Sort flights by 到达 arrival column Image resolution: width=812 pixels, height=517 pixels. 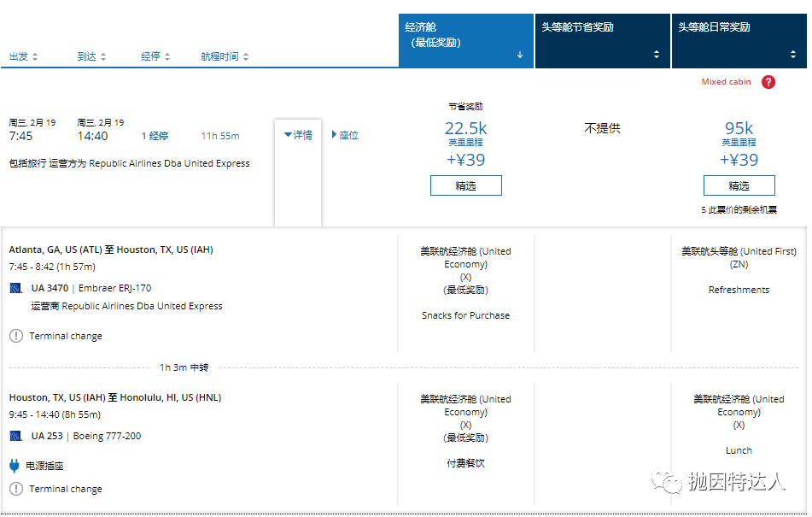(x=91, y=56)
